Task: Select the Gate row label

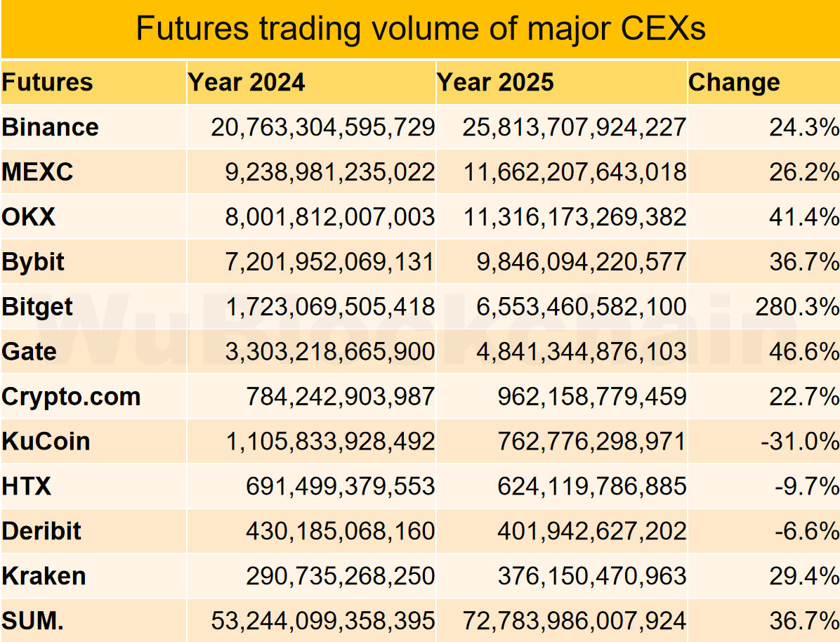Action: coord(29,351)
